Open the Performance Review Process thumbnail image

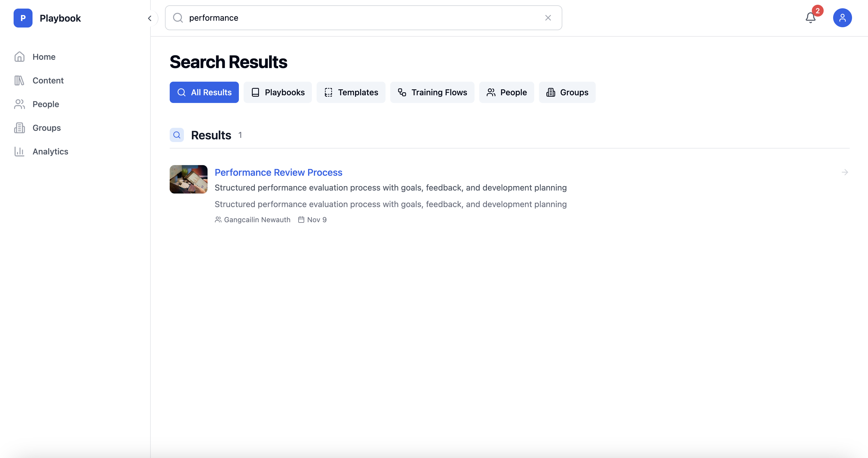pyautogui.click(x=188, y=179)
